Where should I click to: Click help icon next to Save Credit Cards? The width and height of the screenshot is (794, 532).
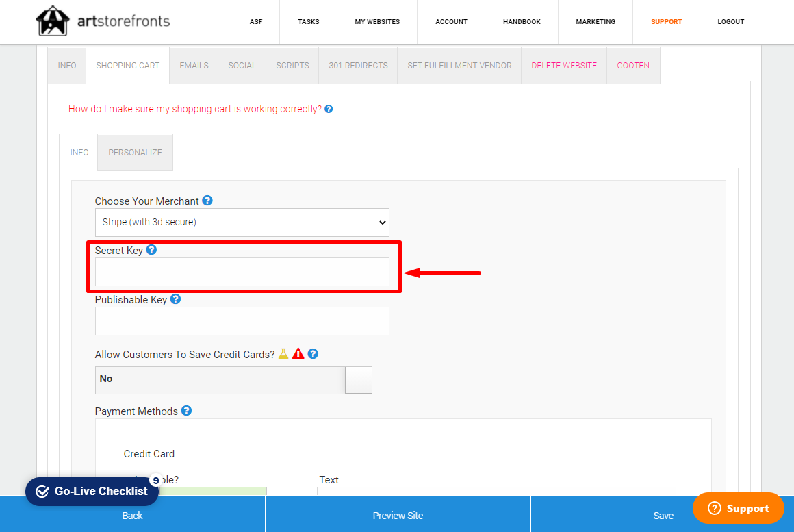click(313, 354)
